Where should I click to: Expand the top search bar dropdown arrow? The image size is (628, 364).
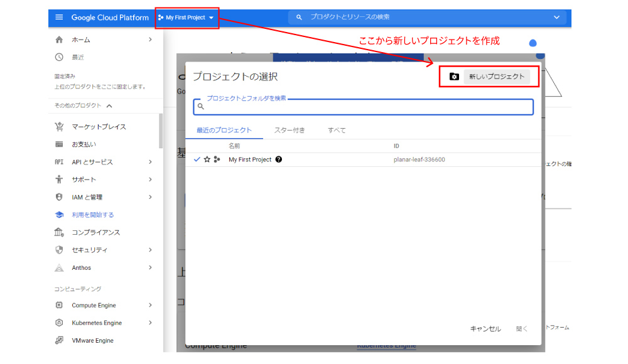click(556, 17)
